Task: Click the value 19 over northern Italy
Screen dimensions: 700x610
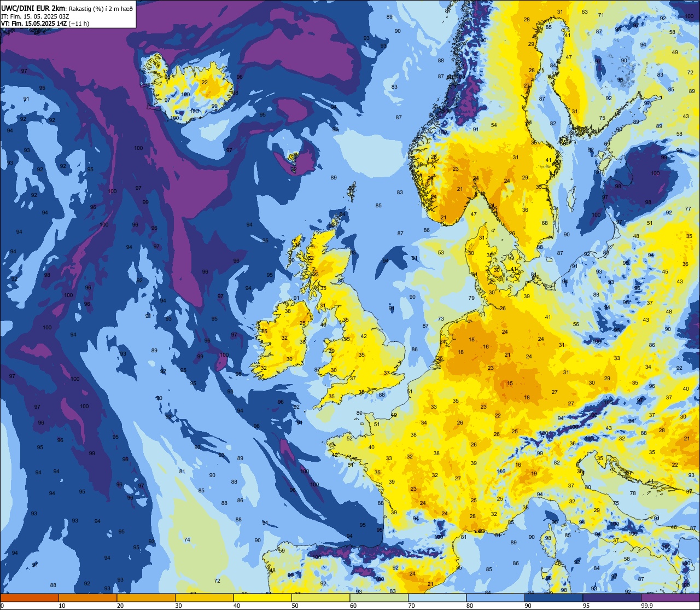Action: (534, 474)
